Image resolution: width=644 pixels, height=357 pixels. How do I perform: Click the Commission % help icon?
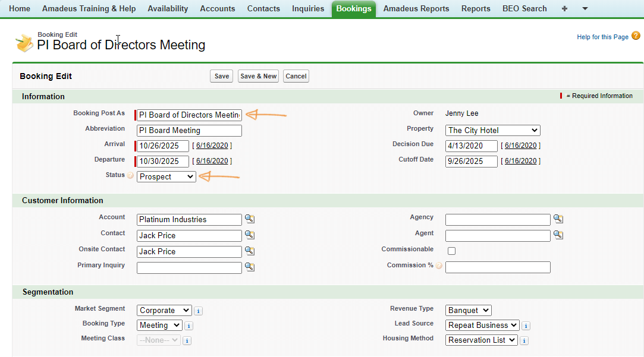pyautogui.click(x=439, y=266)
